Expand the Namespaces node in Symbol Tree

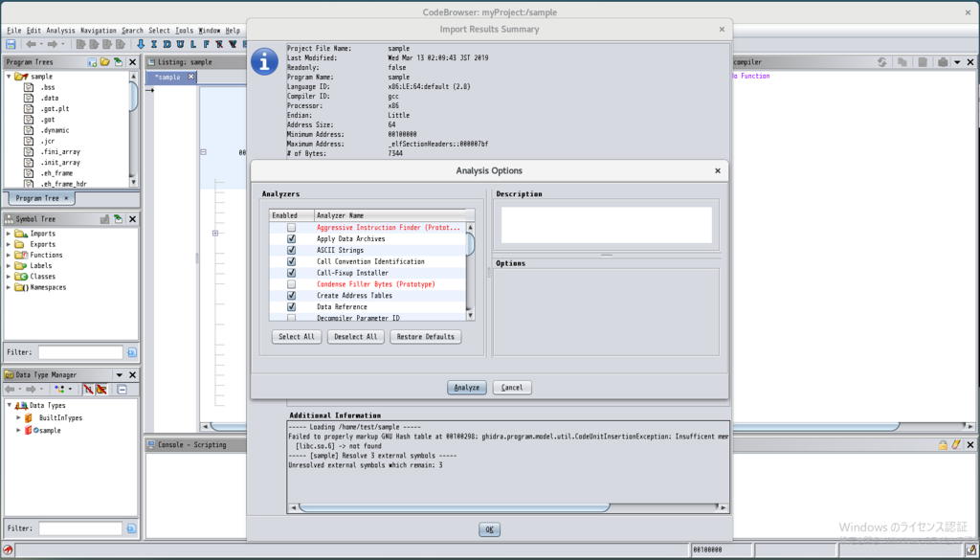click(x=9, y=287)
